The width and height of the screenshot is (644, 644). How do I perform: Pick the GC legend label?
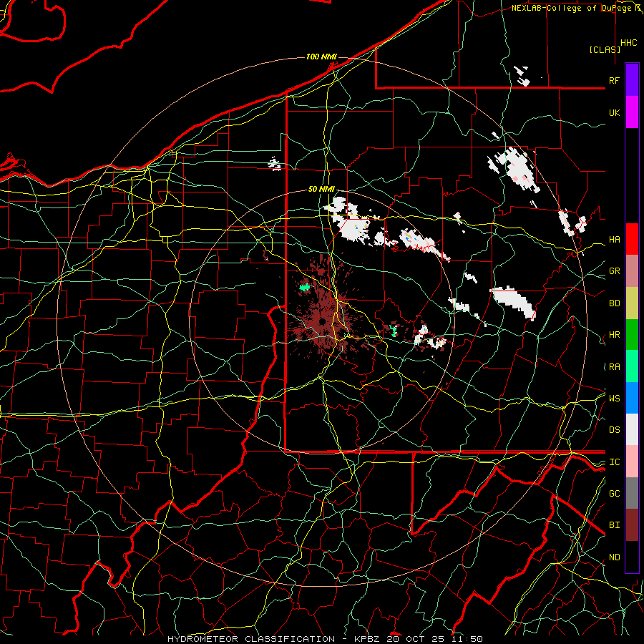pyautogui.click(x=614, y=494)
